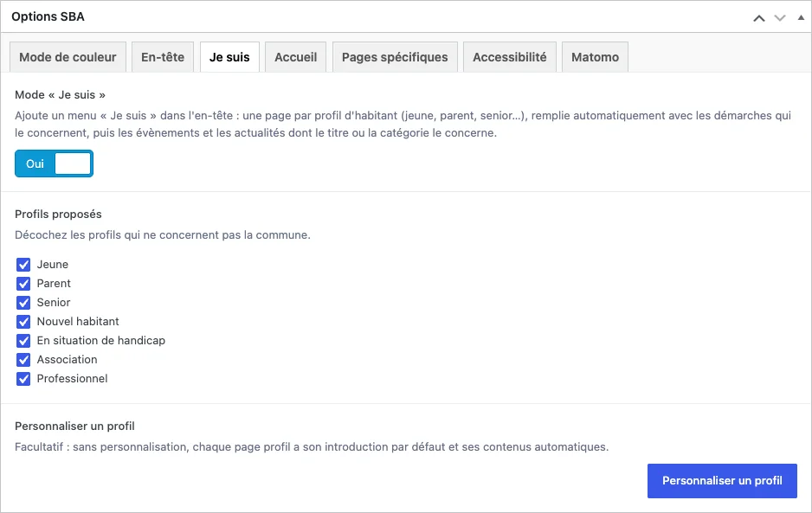Go to Pages spécifiques tab
This screenshot has width=812, height=513.
click(x=395, y=57)
